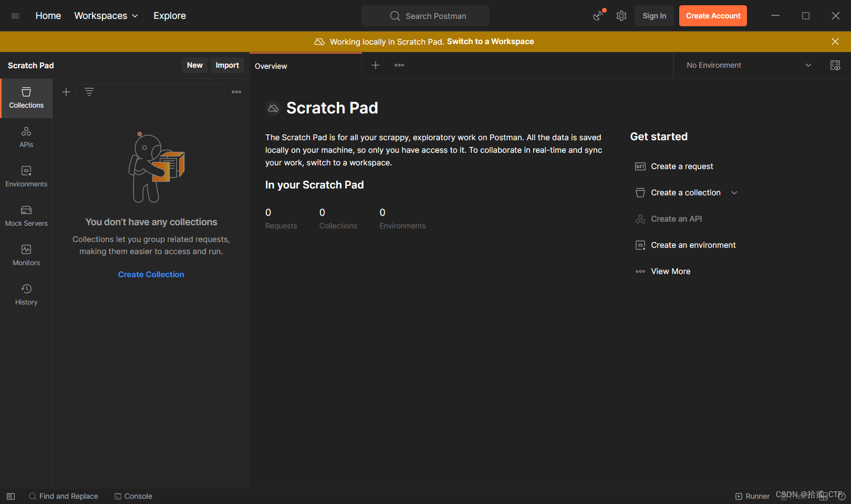
Task: Click the Create Account button
Action: (x=713, y=16)
